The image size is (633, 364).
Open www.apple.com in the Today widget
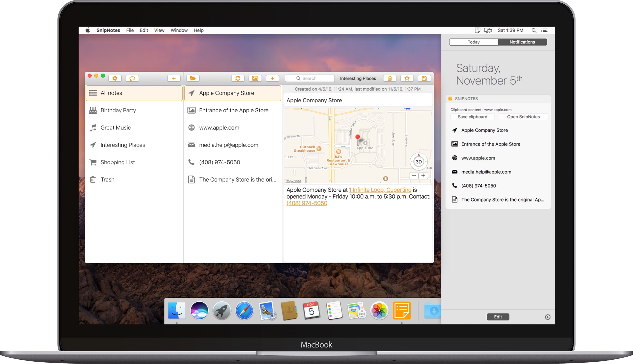498,158
